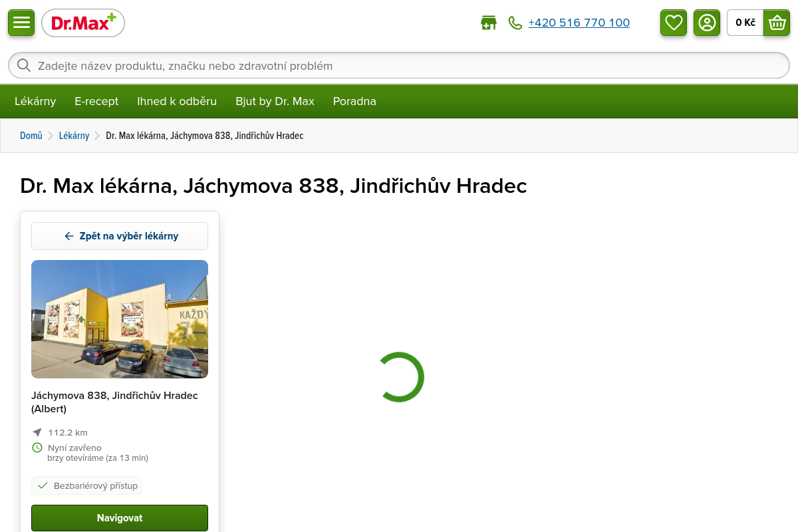Screen dimensions: 798x532
Task: Follow the Domů breadcrumb link
Action: [x=31, y=136]
